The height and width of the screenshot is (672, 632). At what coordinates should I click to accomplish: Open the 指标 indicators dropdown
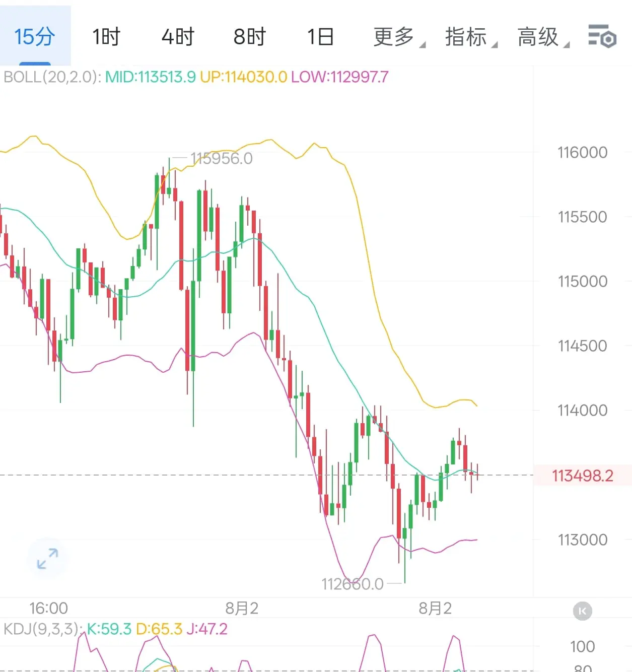[471, 37]
